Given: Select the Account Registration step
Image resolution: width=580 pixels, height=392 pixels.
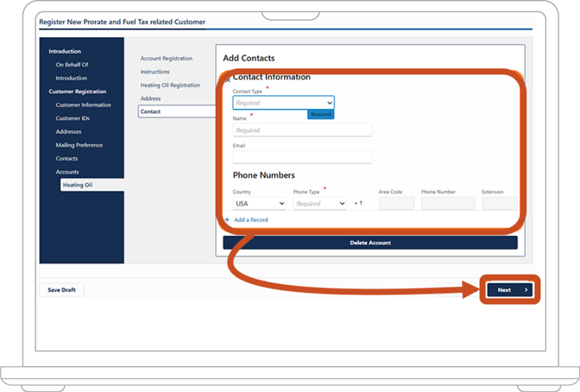Looking at the screenshot, I should [167, 59].
